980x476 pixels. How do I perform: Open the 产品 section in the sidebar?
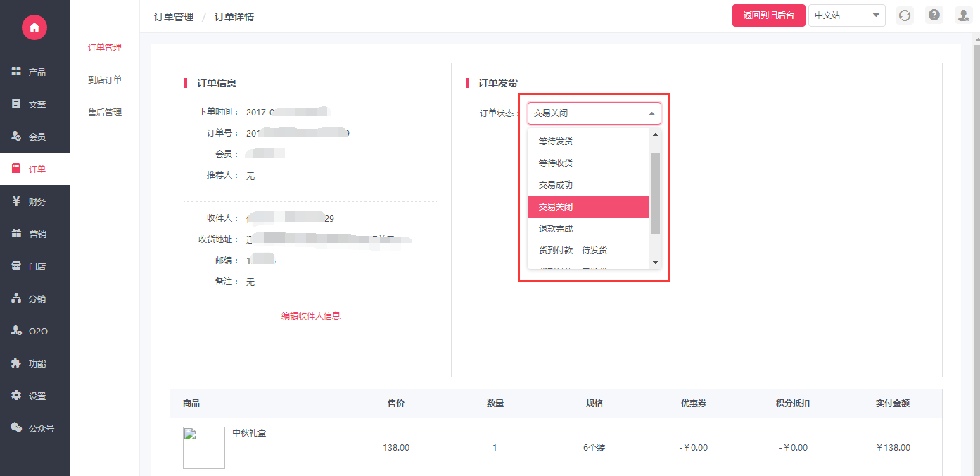click(30, 72)
